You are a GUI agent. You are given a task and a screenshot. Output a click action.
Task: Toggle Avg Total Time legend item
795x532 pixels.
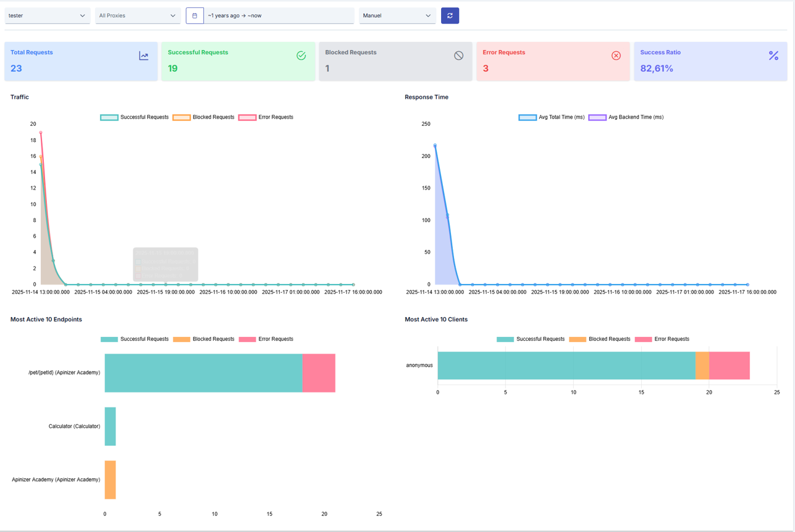click(x=552, y=117)
